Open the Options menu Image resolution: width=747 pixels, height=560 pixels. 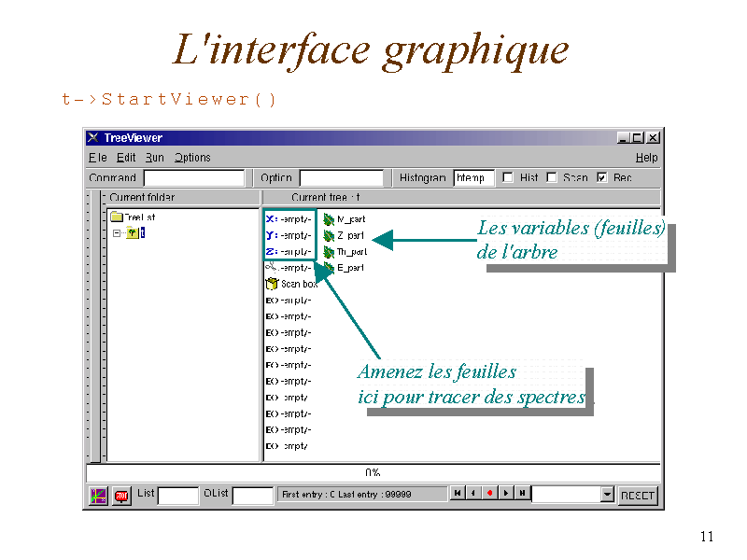pyautogui.click(x=192, y=158)
